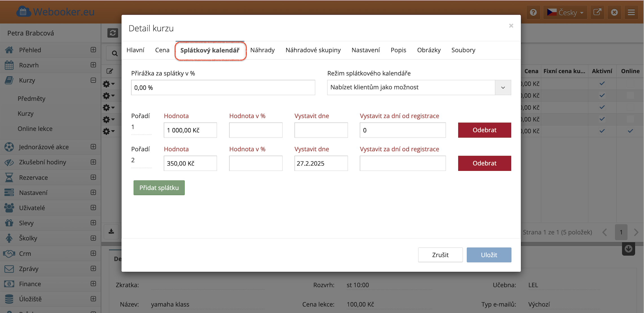Toggle the Aktivní checkmark in first row
This screenshot has width=644, height=313.
tap(602, 83)
